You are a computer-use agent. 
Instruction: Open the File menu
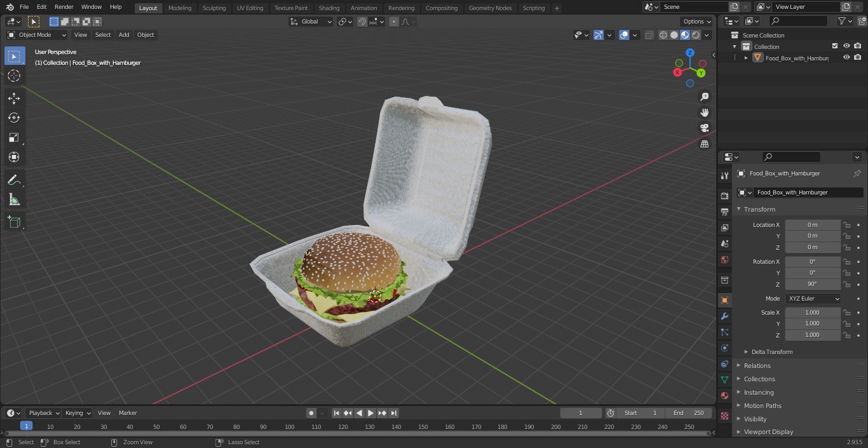pyautogui.click(x=24, y=7)
